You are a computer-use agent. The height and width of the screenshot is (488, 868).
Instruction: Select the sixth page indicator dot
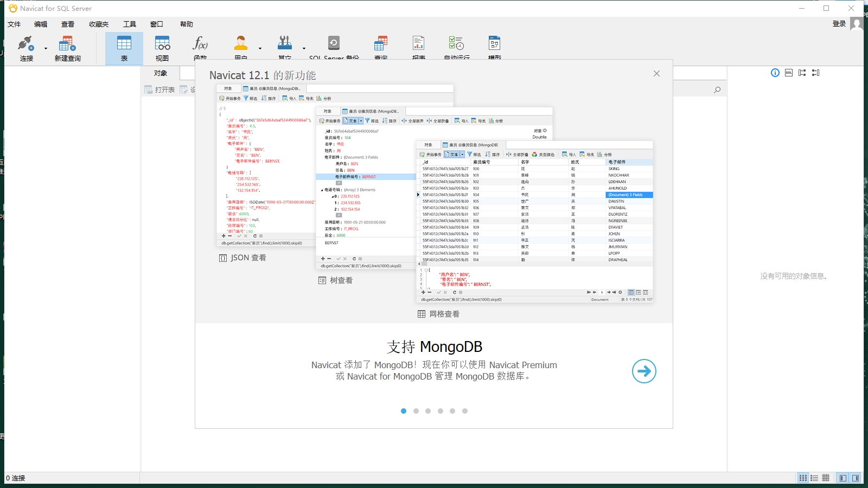click(465, 411)
